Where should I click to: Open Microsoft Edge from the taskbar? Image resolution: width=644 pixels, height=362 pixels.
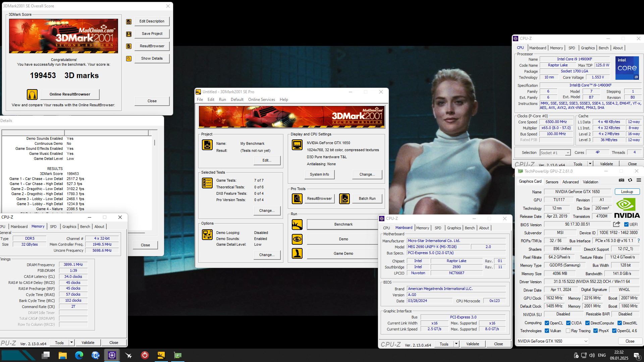(x=79, y=355)
